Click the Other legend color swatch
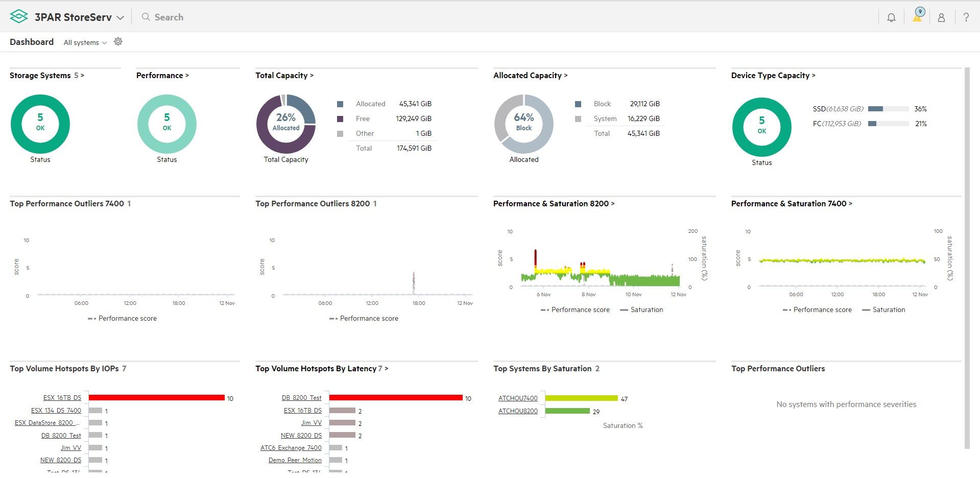 click(x=340, y=134)
